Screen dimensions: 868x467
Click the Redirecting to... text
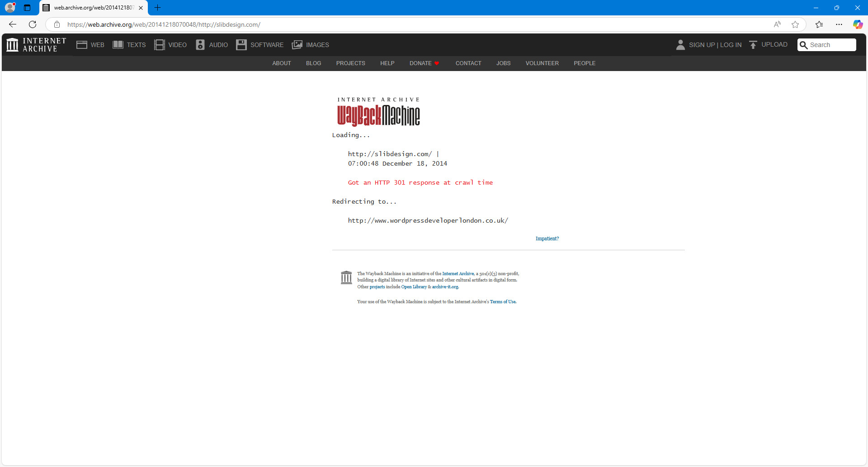(x=364, y=201)
